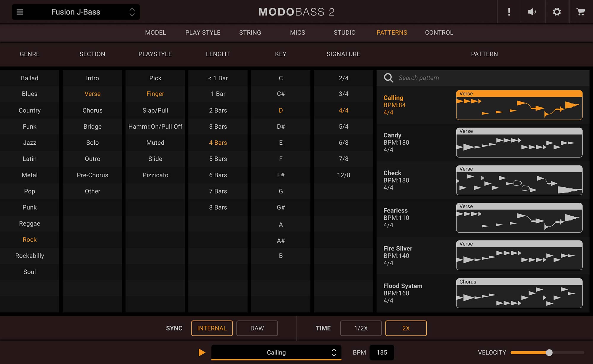
Task: Choose the Slap/Pull playstyle
Action: click(155, 110)
